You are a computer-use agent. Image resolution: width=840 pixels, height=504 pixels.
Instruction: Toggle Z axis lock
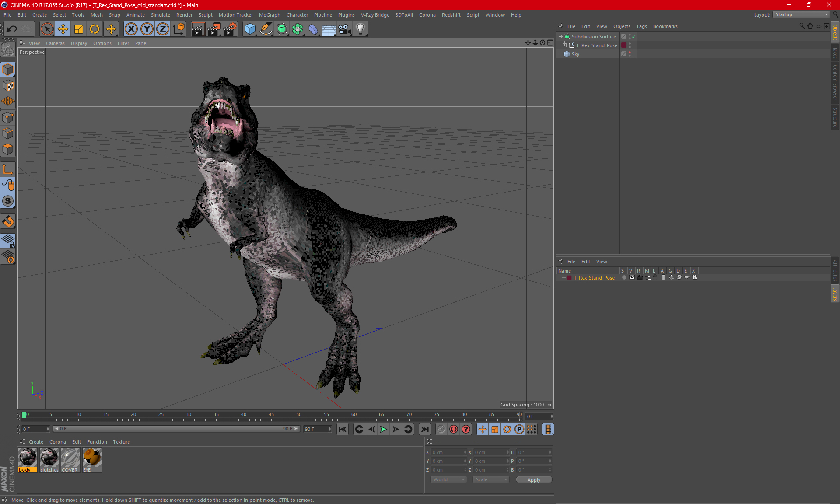coord(163,29)
